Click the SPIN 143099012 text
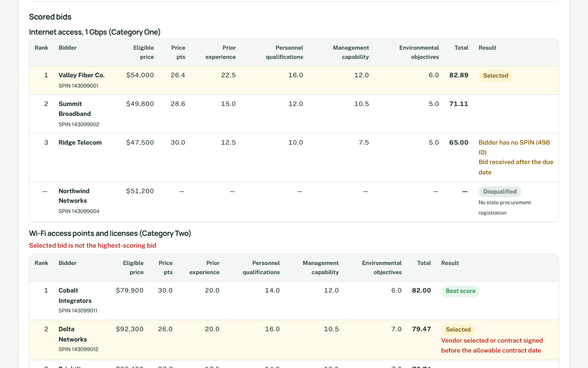Viewport: 588px width, 368px height. [x=78, y=349]
